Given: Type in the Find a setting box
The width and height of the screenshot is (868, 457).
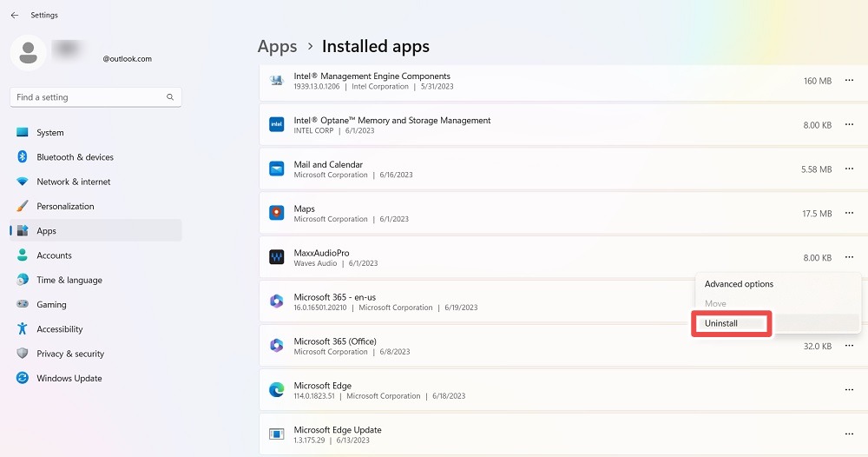Looking at the screenshot, I should coord(95,97).
